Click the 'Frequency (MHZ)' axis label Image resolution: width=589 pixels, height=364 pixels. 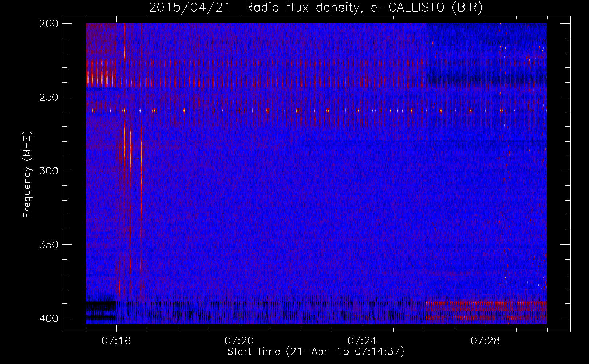point(27,175)
